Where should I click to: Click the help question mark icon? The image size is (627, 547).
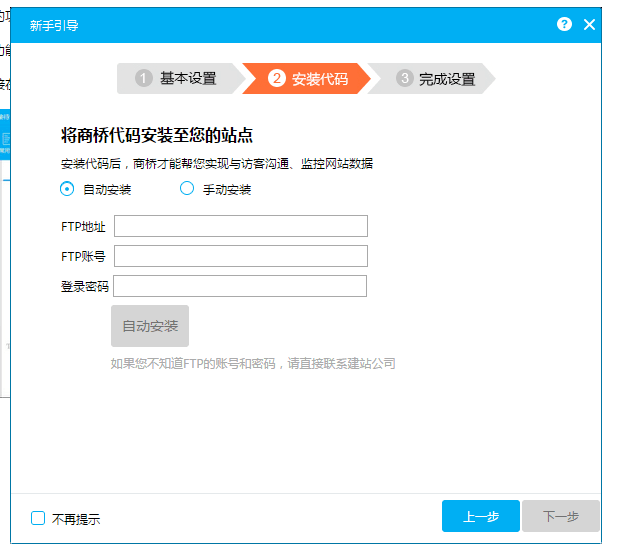[565, 24]
